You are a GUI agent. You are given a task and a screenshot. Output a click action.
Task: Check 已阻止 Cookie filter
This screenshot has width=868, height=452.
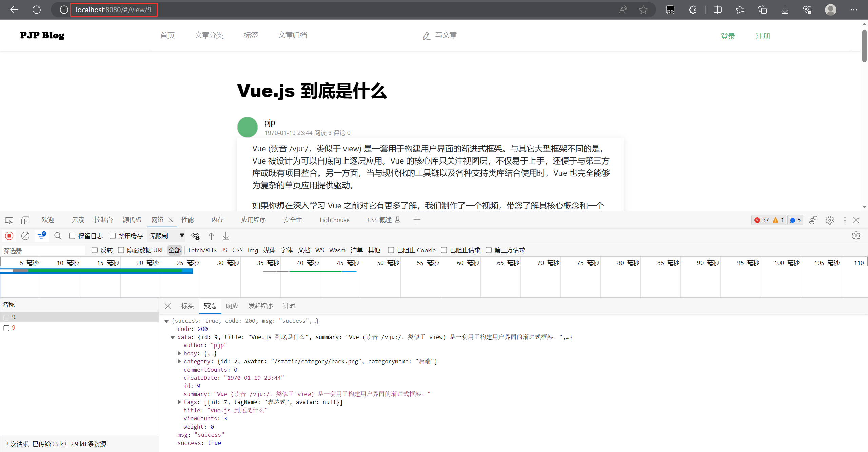point(391,250)
